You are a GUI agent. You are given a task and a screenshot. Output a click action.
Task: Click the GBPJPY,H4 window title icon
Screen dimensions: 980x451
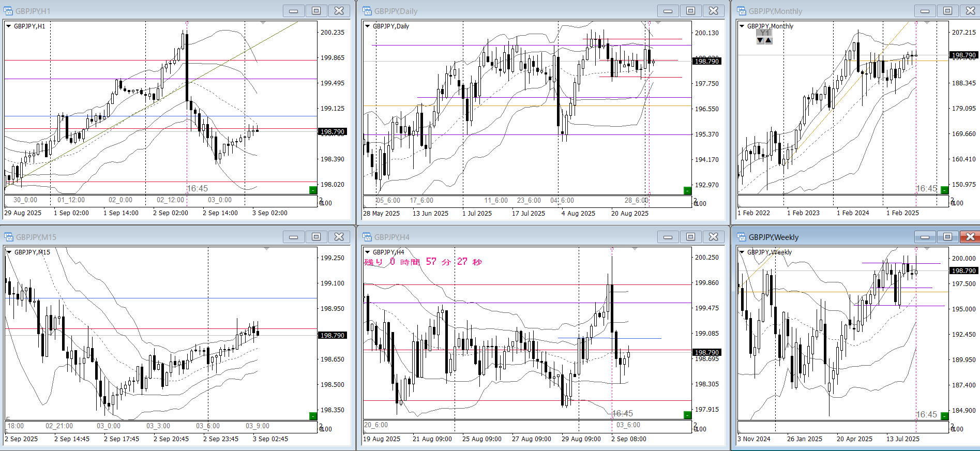(x=367, y=237)
